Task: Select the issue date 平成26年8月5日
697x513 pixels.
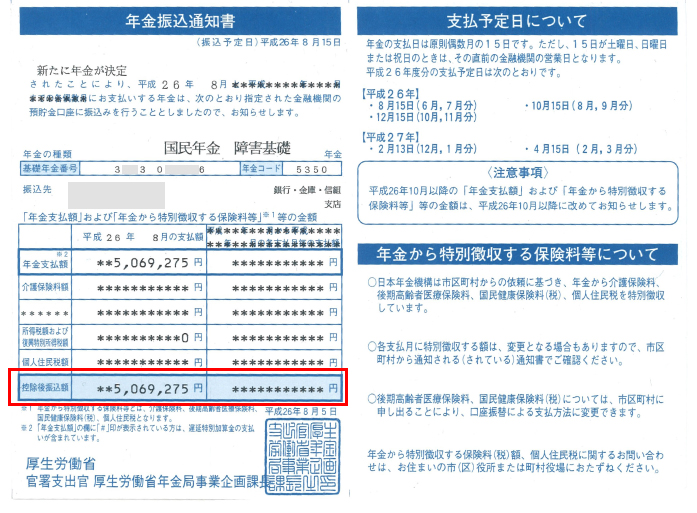Action: coord(301,411)
